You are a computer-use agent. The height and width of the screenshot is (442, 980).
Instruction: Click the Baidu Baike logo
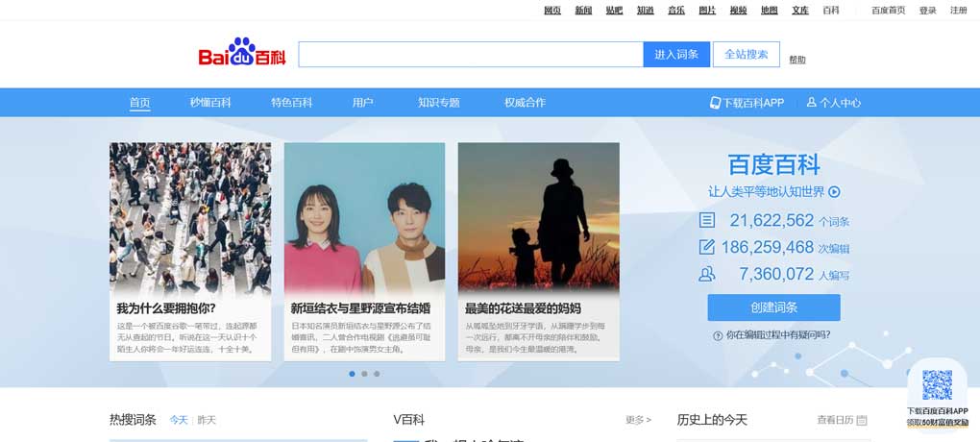point(242,54)
